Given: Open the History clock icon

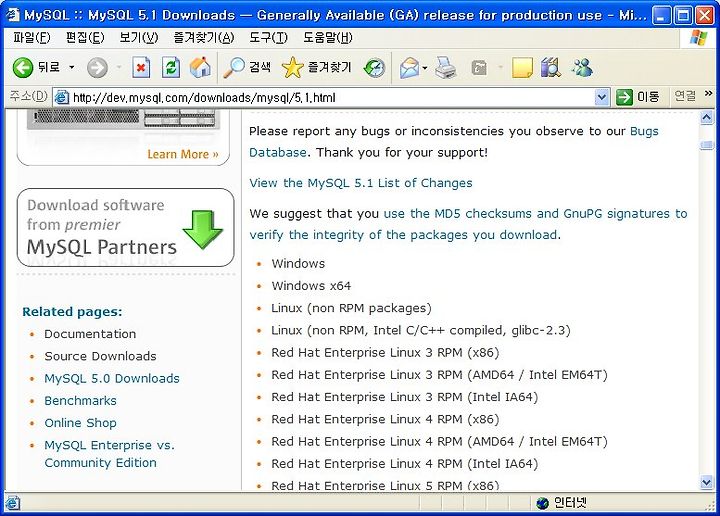Looking at the screenshot, I should [374, 68].
